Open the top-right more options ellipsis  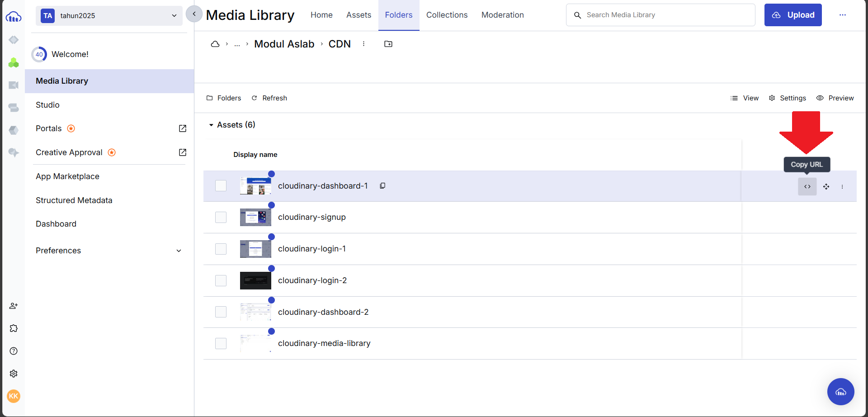coord(843,15)
